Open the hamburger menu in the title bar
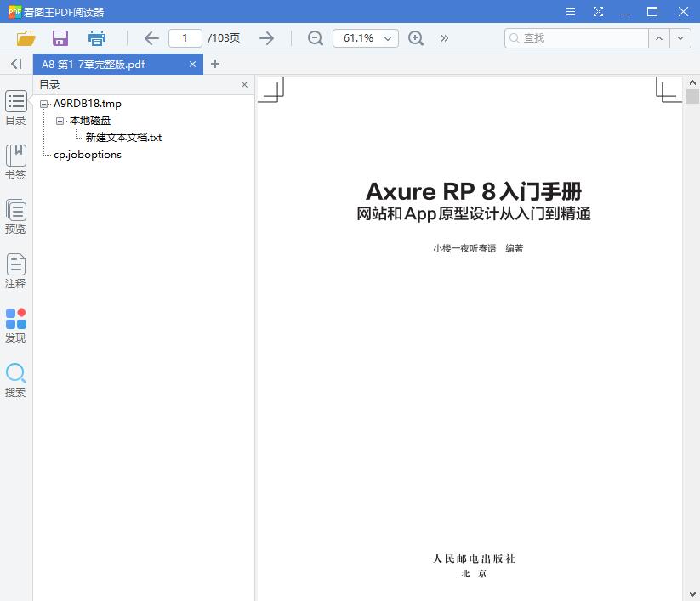The width and height of the screenshot is (700, 601). pyautogui.click(x=570, y=11)
